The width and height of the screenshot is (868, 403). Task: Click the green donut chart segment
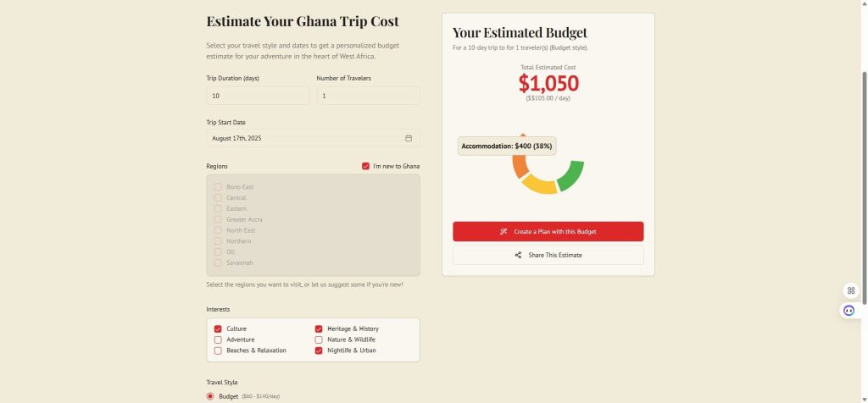tap(571, 175)
